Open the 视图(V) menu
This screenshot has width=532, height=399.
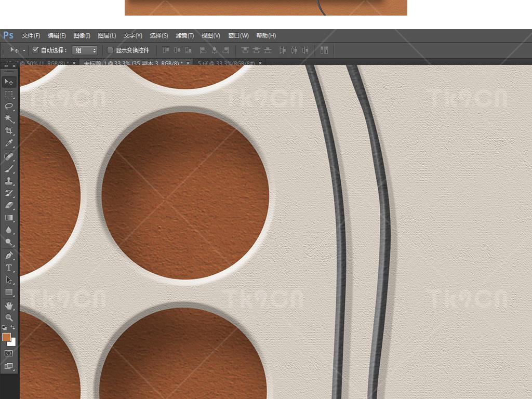tap(211, 36)
